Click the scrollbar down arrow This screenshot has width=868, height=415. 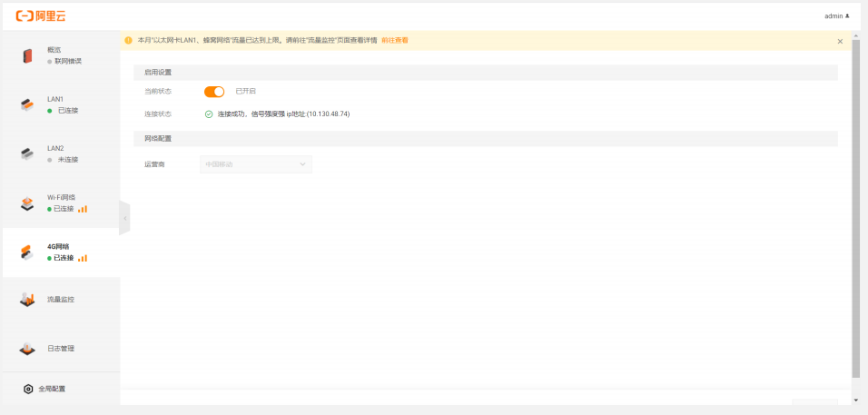point(855,400)
